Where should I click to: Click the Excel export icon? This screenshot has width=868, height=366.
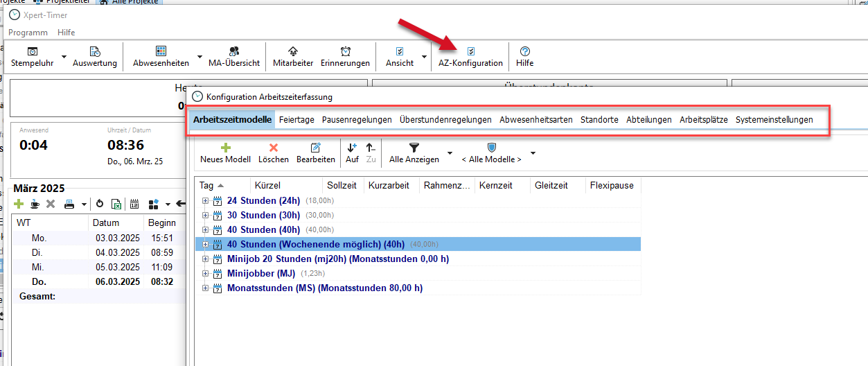point(117,204)
